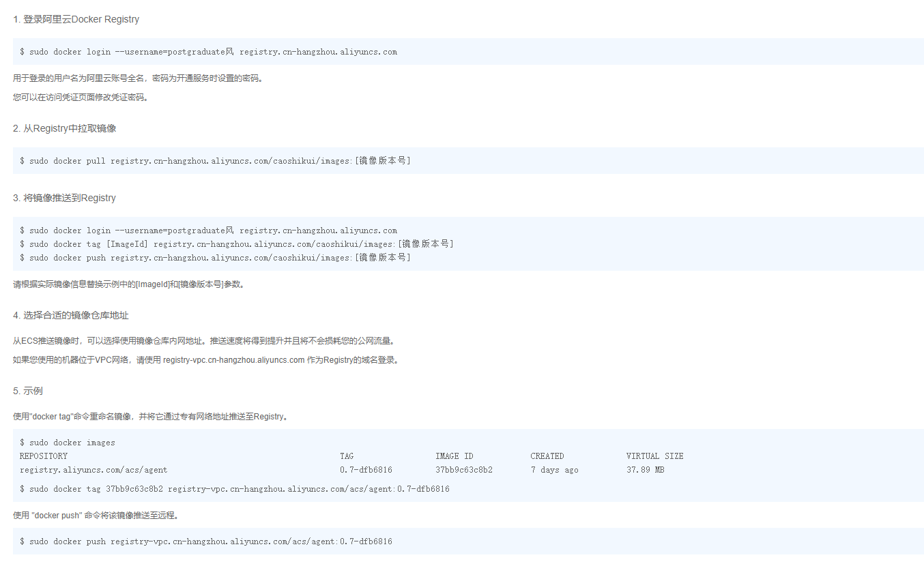The width and height of the screenshot is (924, 564).
Task: Click the docker login command under heading 1
Action: point(208,52)
